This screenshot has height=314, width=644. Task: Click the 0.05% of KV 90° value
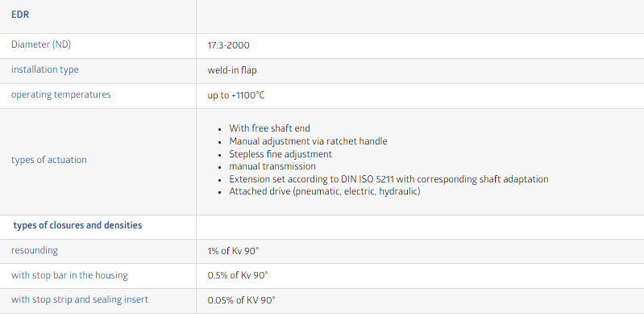(242, 300)
